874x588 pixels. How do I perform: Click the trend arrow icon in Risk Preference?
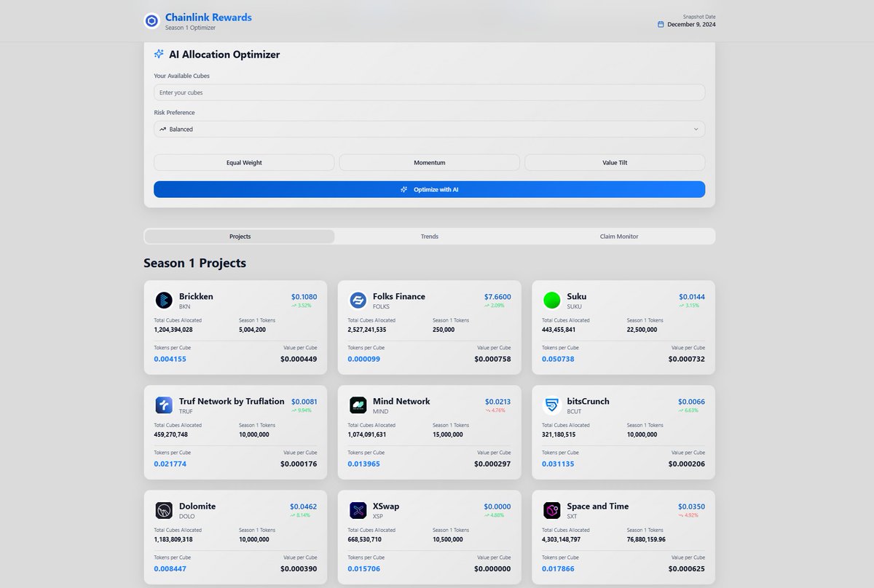coord(162,129)
